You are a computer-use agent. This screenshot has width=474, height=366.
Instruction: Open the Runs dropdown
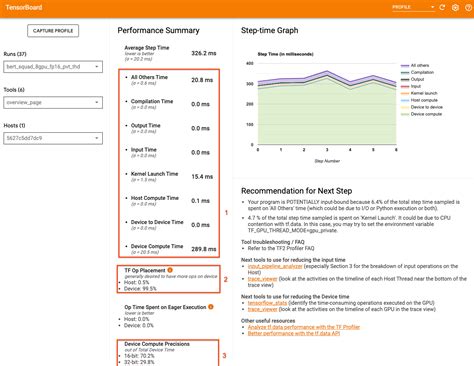click(53, 67)
